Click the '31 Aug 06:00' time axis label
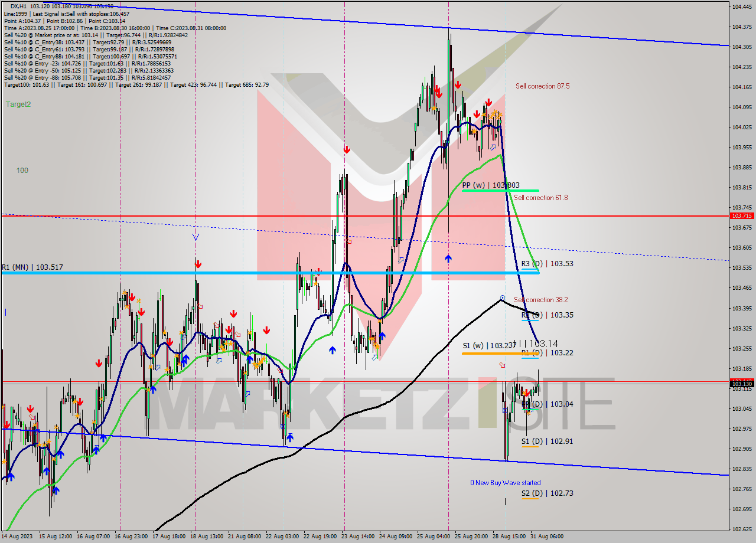Viewport: 756px width, 543px height. (x=547, y=537)
